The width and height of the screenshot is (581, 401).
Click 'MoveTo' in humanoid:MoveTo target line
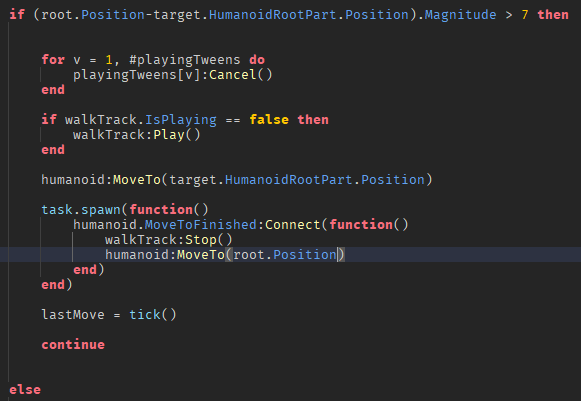137,180
